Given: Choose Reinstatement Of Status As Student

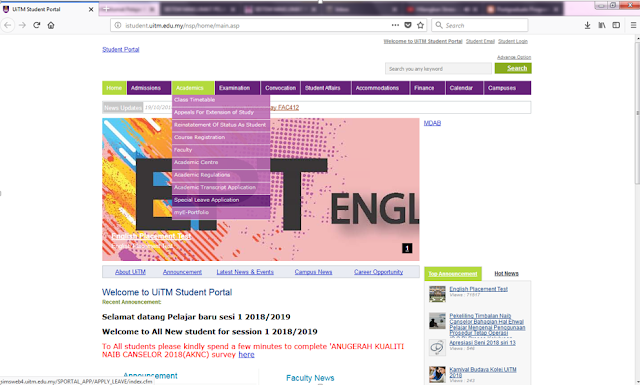Looking at the screenshot, I should click(x=221, y=125).
